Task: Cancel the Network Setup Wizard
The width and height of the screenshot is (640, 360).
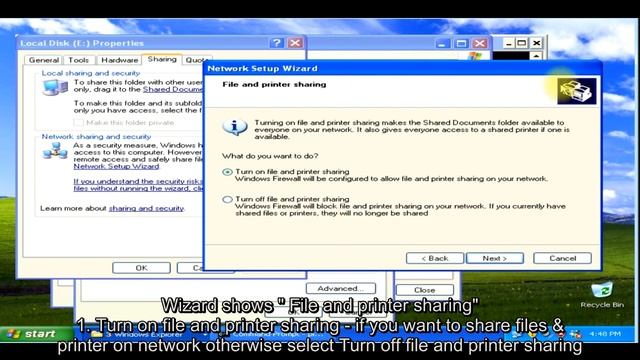Action: click(x=562, y=258)
